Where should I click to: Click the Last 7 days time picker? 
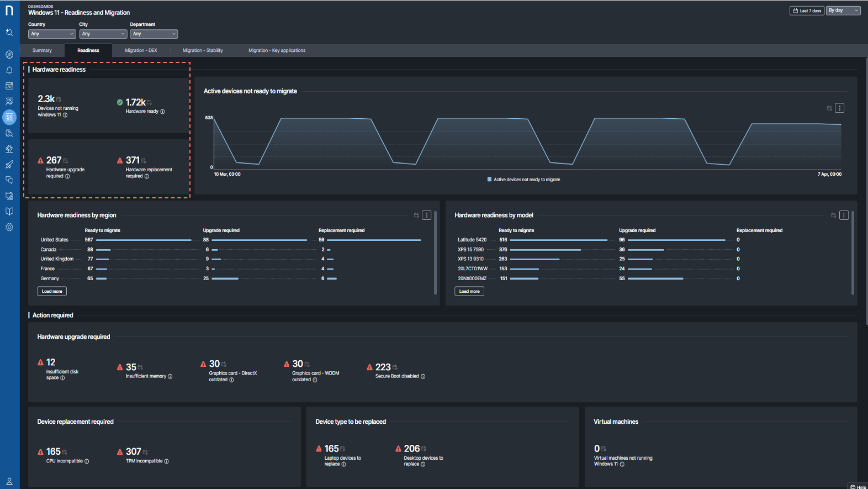pos(807,10)
